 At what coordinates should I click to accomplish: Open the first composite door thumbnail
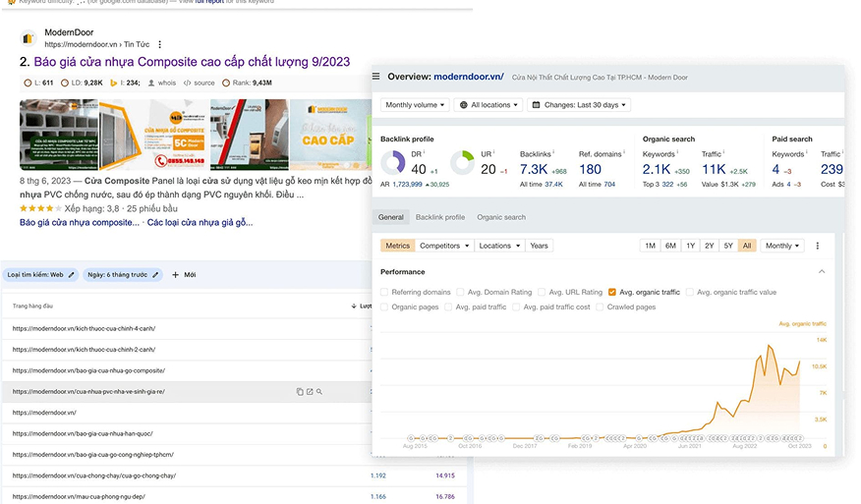click(x=59, y=135)
